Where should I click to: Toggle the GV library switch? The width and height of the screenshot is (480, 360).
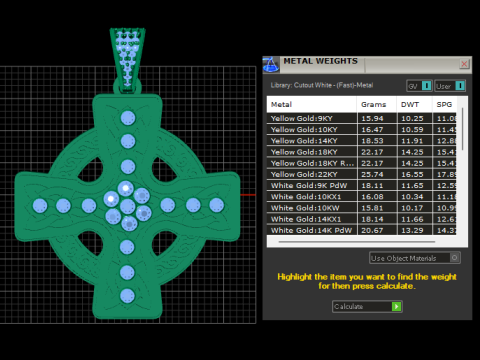pyautogui.click(x=419, y=86)
